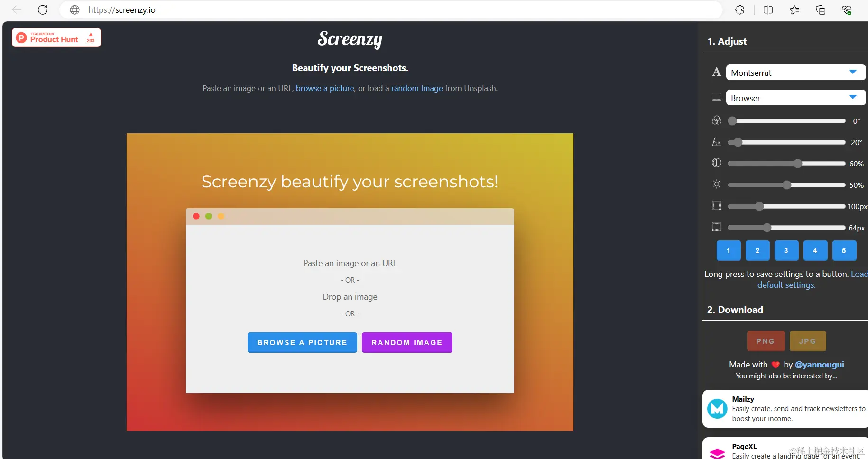The height and width of the screenshot is (459, 868).
Task: Open the @yannougui profile link
Action: pyautogui.click(x=819, y=365)
